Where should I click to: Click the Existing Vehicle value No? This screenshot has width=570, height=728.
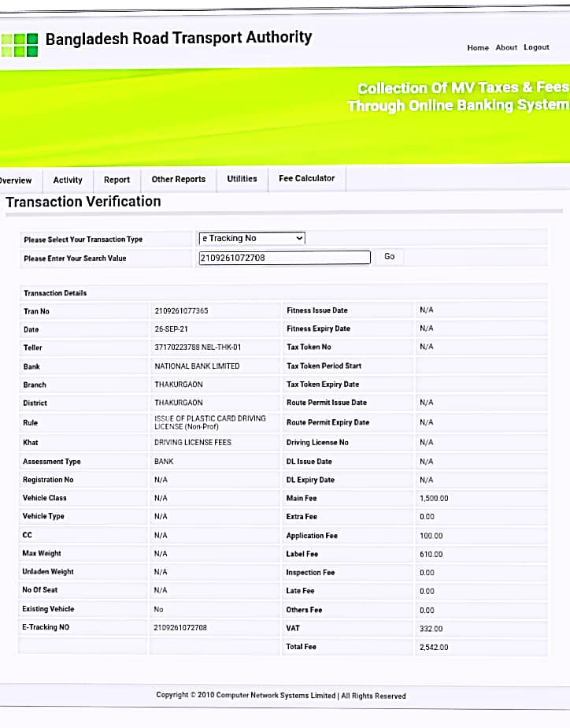pos(158,609)
